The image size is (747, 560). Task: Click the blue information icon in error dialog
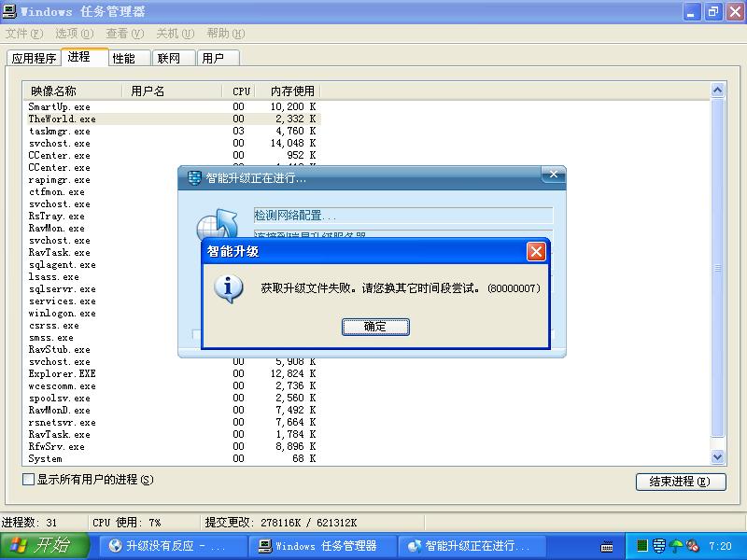pyautogui.click(x=229, y=288)
